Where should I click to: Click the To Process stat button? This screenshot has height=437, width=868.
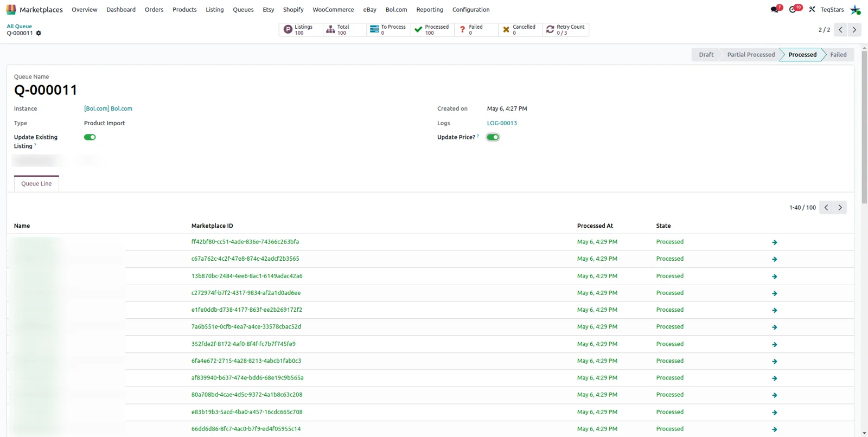pos(388,30)
